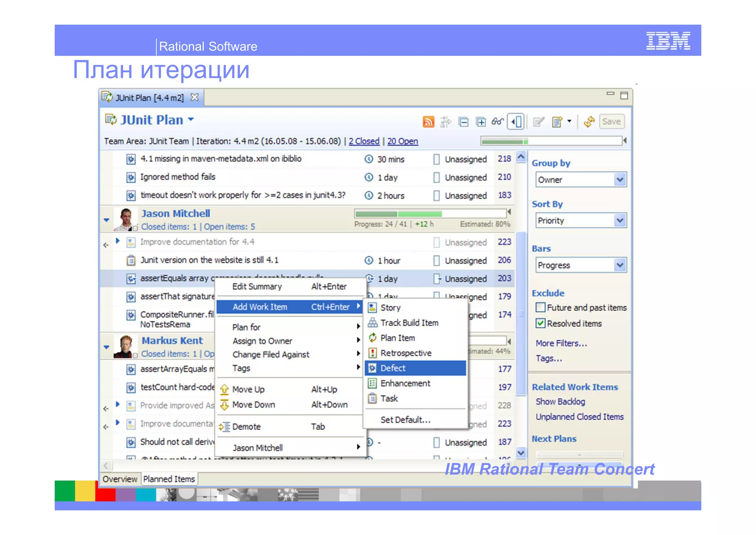
Task: Click the Tags... link in Exclude section
Action: (x=549, y=358)
